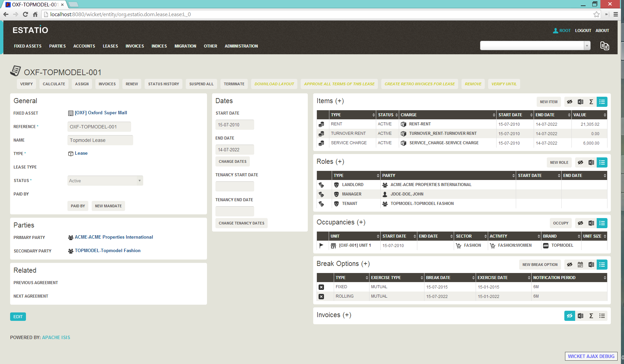Click the sum icon in Items panel

pos(591,102)
